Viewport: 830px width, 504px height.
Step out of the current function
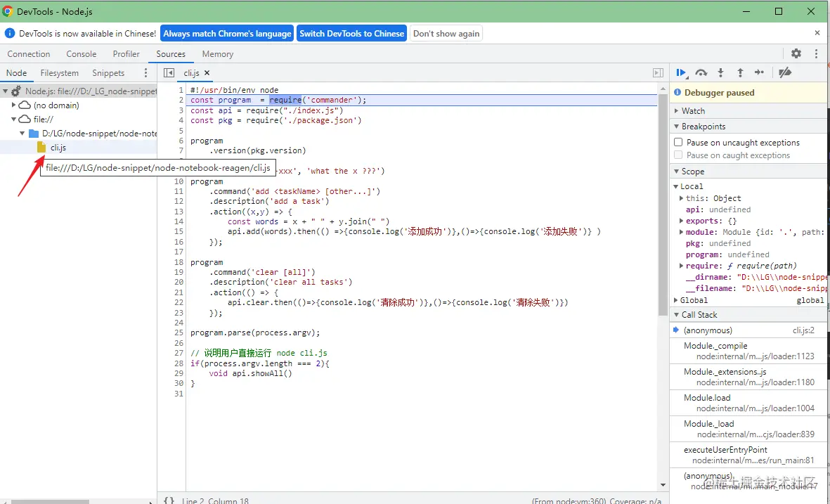[x=740, y=72]
